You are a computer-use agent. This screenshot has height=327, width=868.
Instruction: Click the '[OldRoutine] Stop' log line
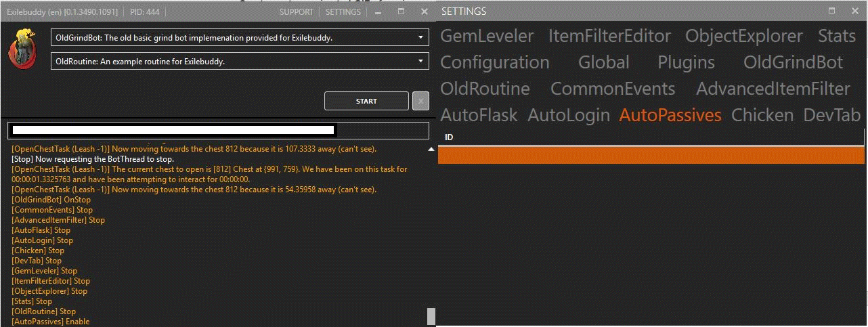(44, 311)
